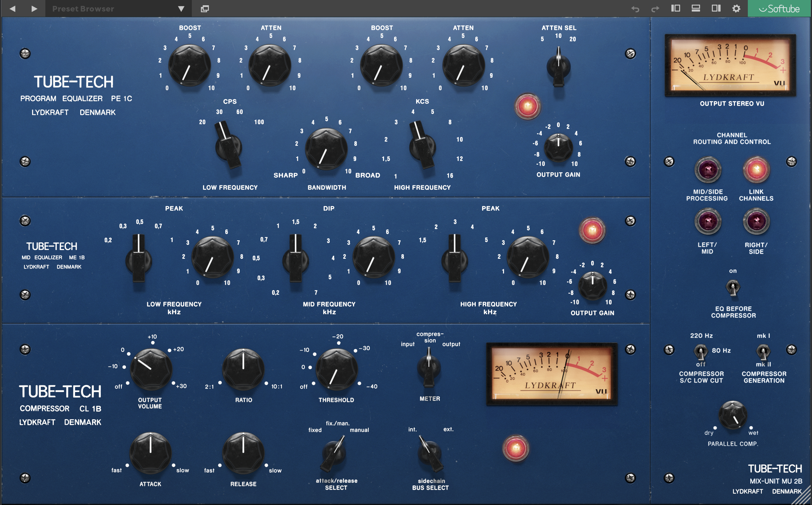Click the detach window icon
Viewport: 812px width, 505px height.
[205, 9]
